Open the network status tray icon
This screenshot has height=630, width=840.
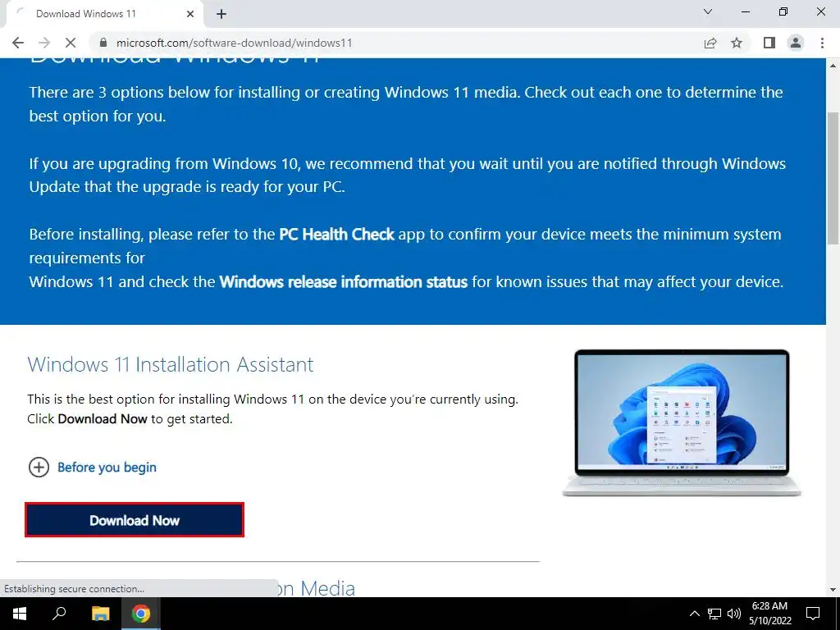tap(714, 614)
